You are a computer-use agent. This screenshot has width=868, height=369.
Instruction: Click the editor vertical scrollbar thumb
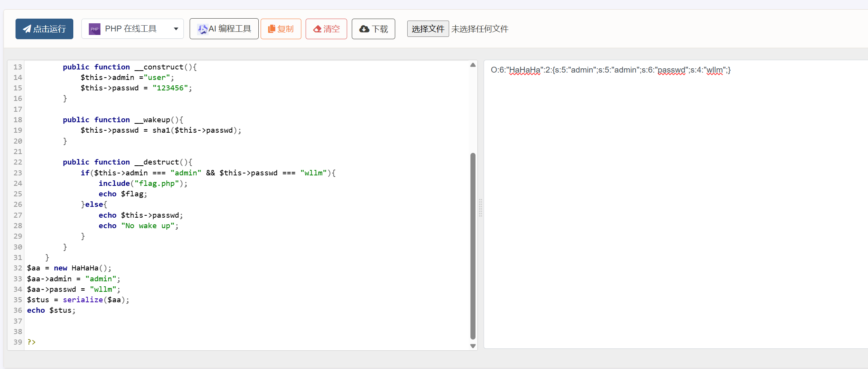pos(473,246)
